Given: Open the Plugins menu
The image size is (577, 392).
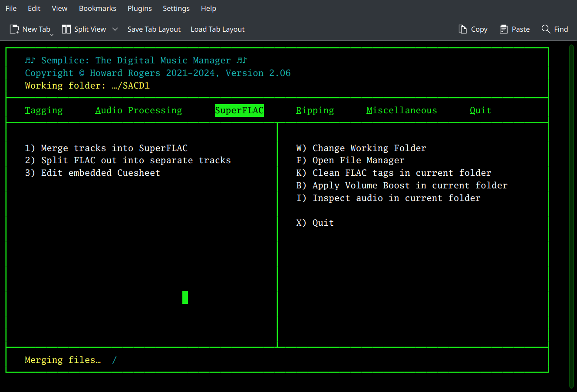Looking at the screenshot, I should tap(139, 8).
